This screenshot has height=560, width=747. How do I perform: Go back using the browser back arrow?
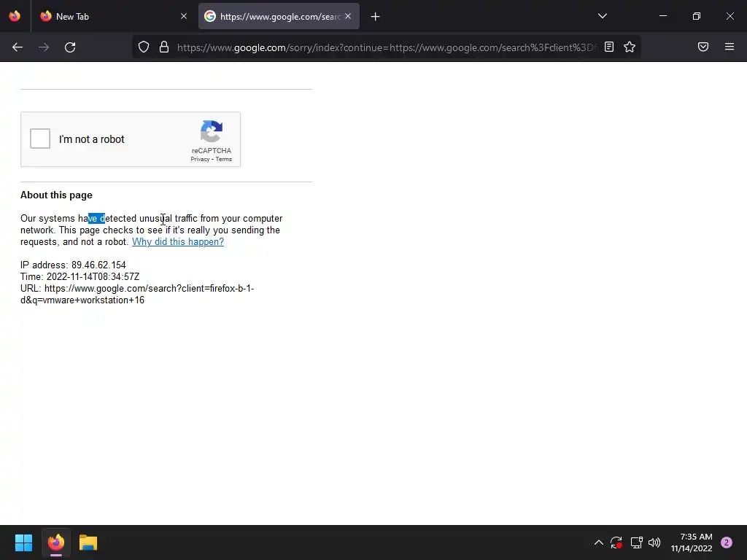tap(18, 47)
